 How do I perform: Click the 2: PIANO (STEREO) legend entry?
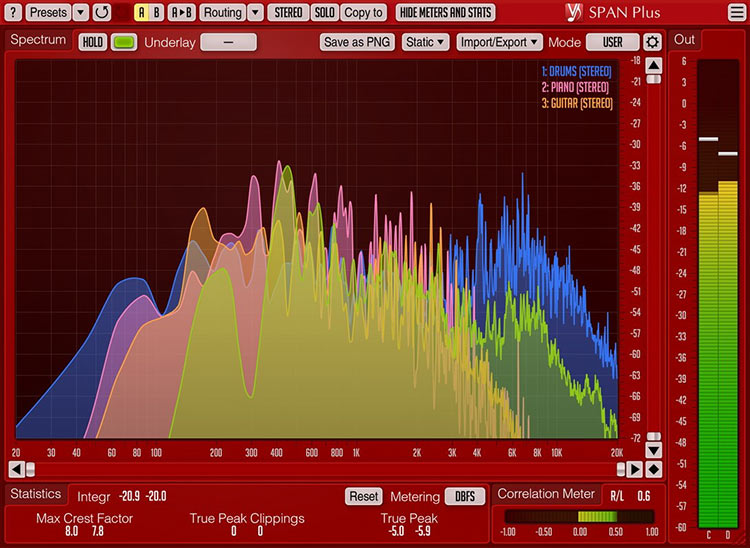[575, 88]
